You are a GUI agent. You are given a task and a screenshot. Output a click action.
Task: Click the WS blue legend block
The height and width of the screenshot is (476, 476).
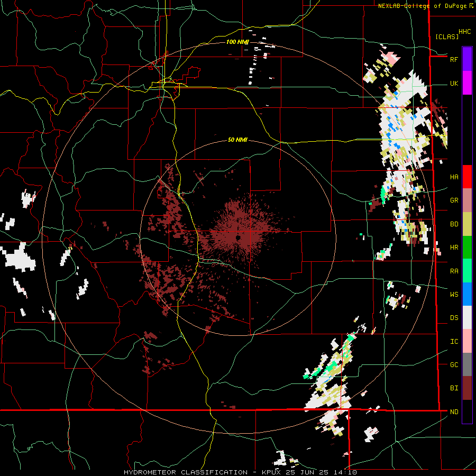467,294
